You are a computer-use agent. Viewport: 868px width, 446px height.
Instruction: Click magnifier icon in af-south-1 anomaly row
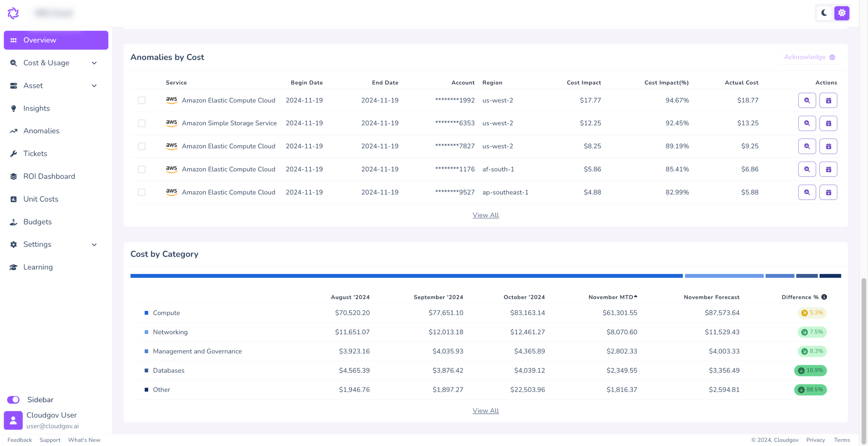click(807, 169)
